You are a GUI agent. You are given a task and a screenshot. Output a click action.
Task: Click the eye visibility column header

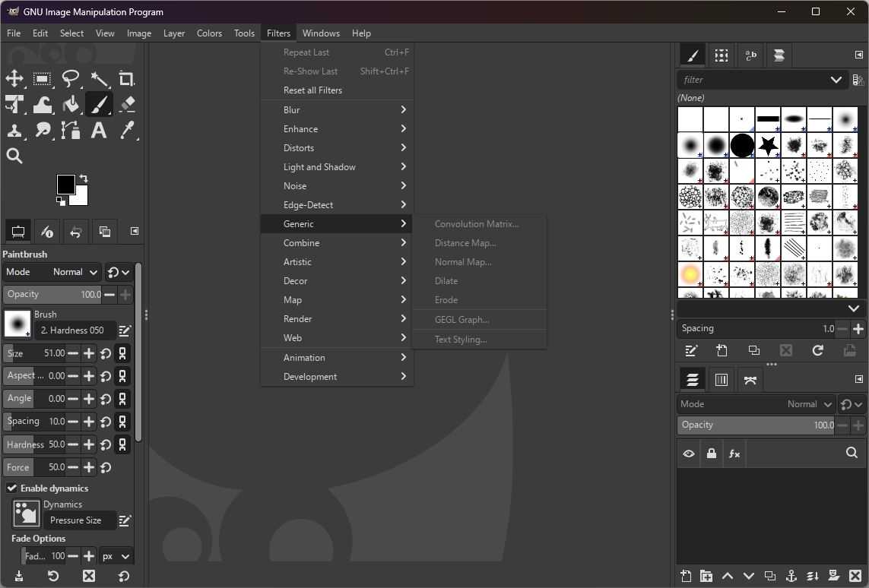(689, 454)
